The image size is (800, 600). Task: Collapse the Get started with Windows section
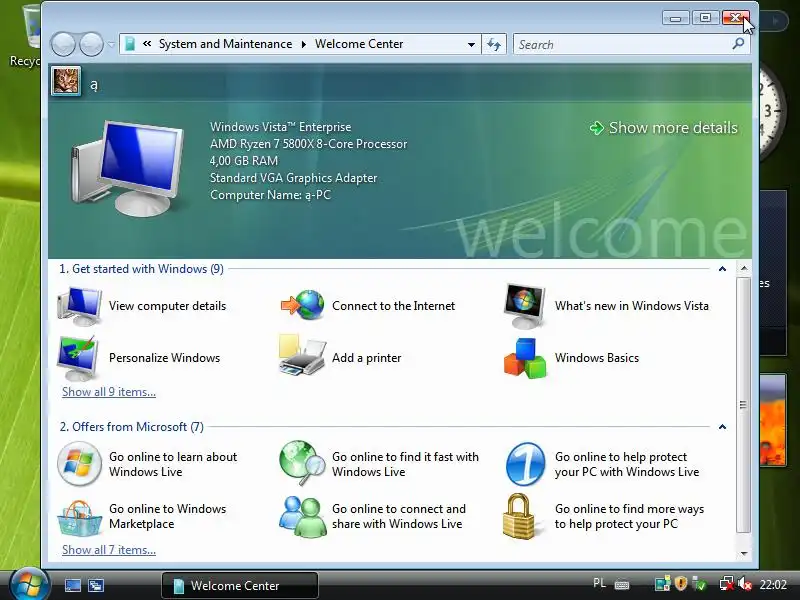(722, 269)
